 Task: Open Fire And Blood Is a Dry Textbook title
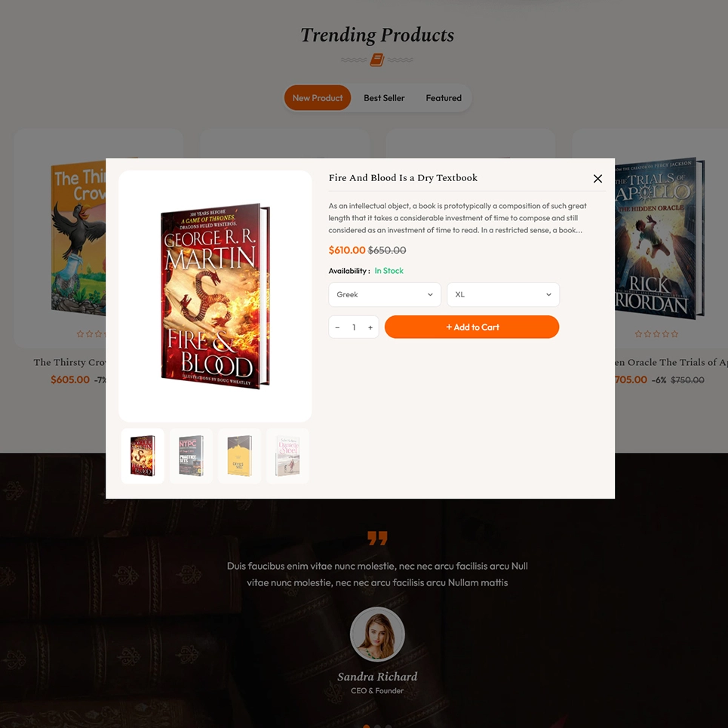pos(403,178)
